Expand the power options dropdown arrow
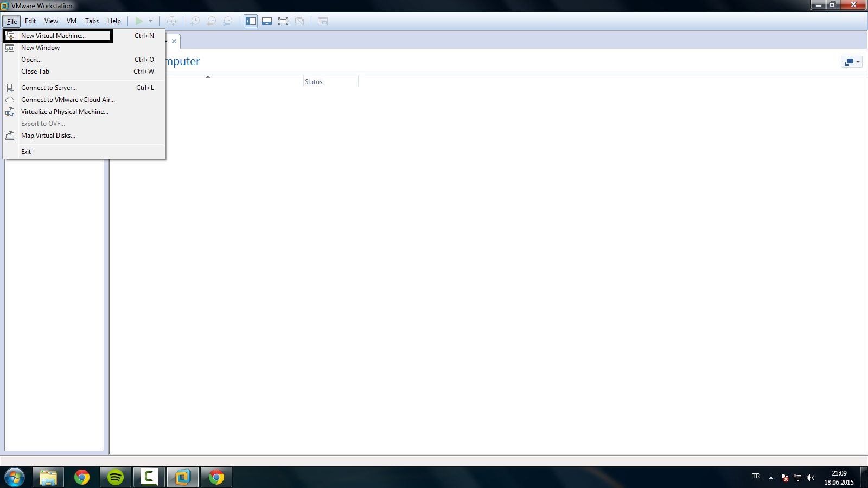 pyautogui.click(x=150, y=21)
